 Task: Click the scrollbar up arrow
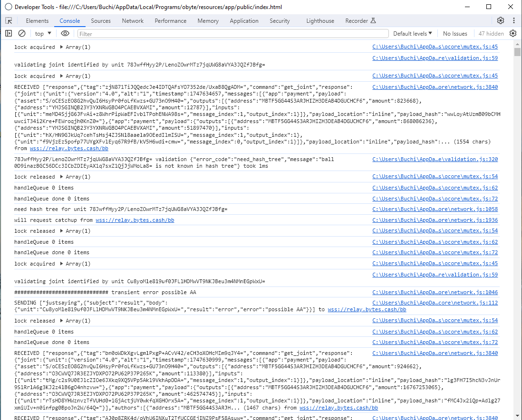pyautogui.click(x=517, y=44)
